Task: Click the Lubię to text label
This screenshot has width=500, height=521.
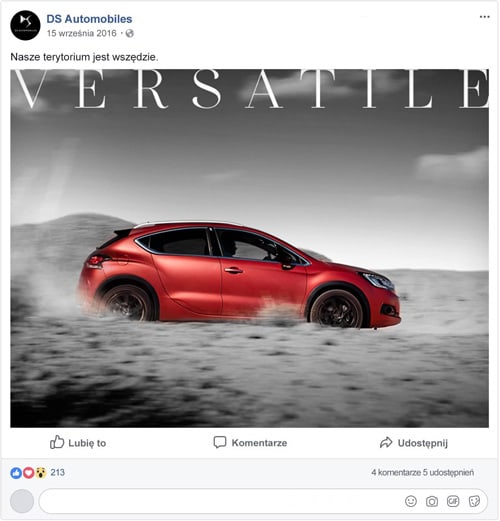Action: coord(87,443)
